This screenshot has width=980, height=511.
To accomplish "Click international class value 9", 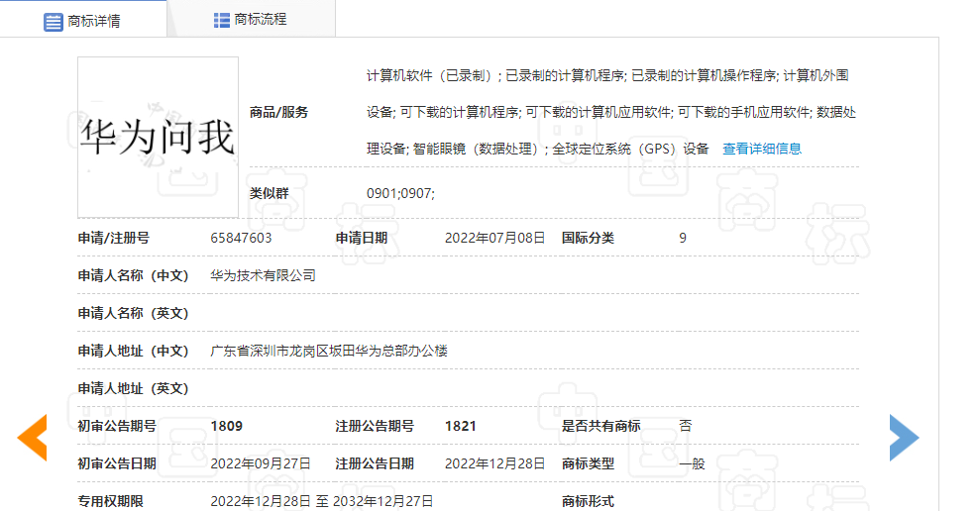I will [x=683, y=238].
